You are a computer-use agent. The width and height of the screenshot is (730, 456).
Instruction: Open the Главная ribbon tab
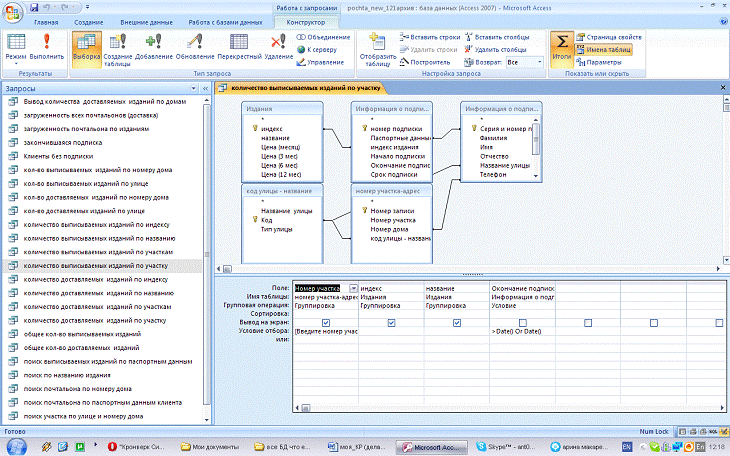[x=45, y=21]
